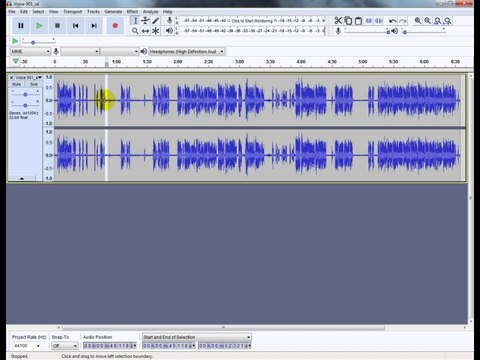Select the Time Shift tool
The width and height of the screenshot is (480, 360).
(145, 31)
